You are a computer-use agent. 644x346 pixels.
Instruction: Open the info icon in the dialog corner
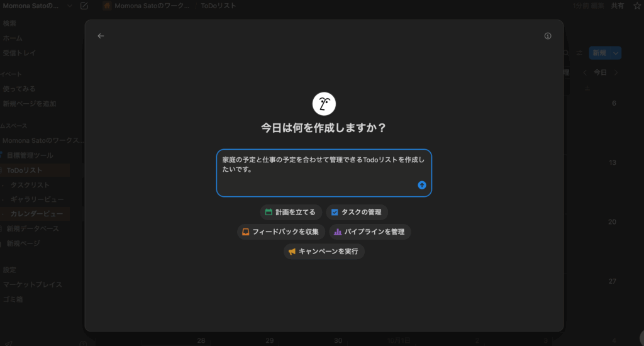coord(548,36)
